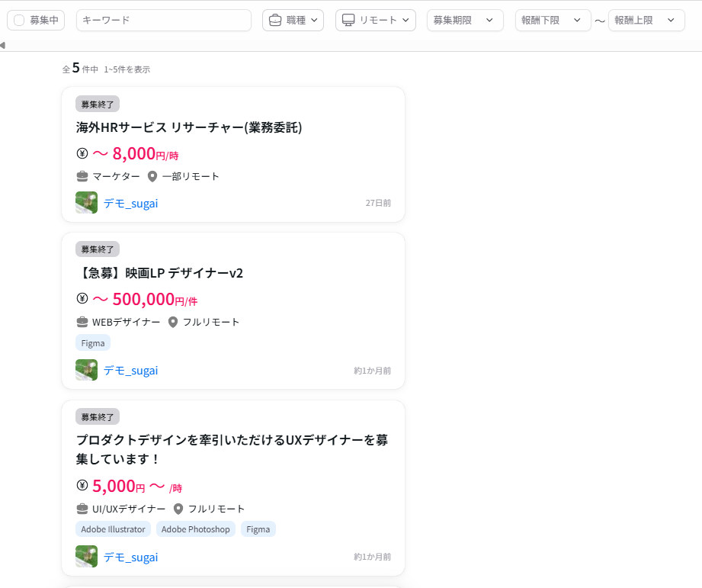This screenshot has height=588, width=702.
Task: Click the briefcase icon next to UI/UXデザイナー
Action: pyautogui.click(x=82, y=509)
